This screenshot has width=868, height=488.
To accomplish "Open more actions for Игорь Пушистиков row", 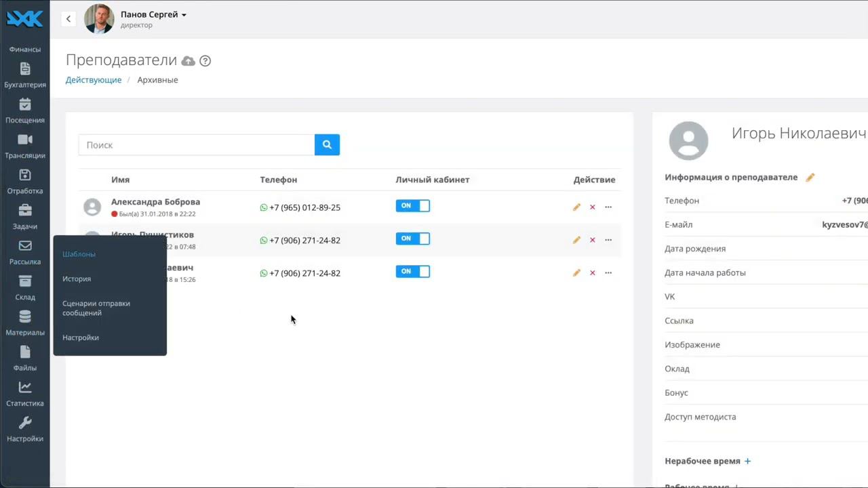I will [x=608, y=240].
